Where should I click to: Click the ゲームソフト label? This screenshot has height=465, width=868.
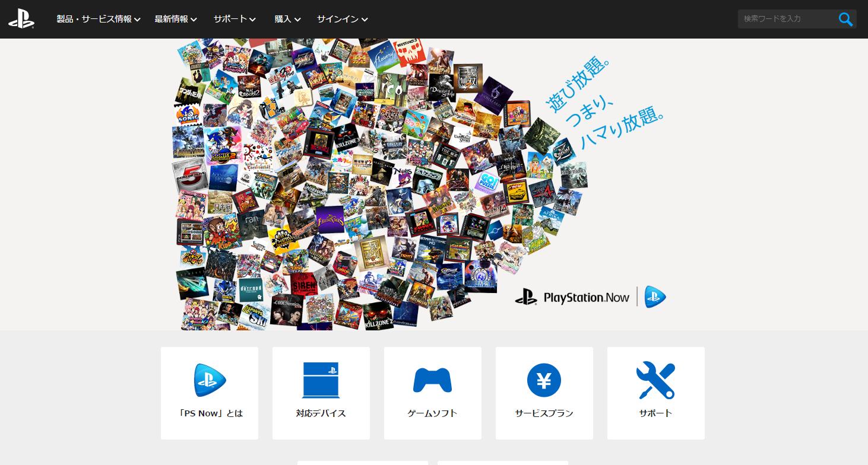(x=432, y=413)
